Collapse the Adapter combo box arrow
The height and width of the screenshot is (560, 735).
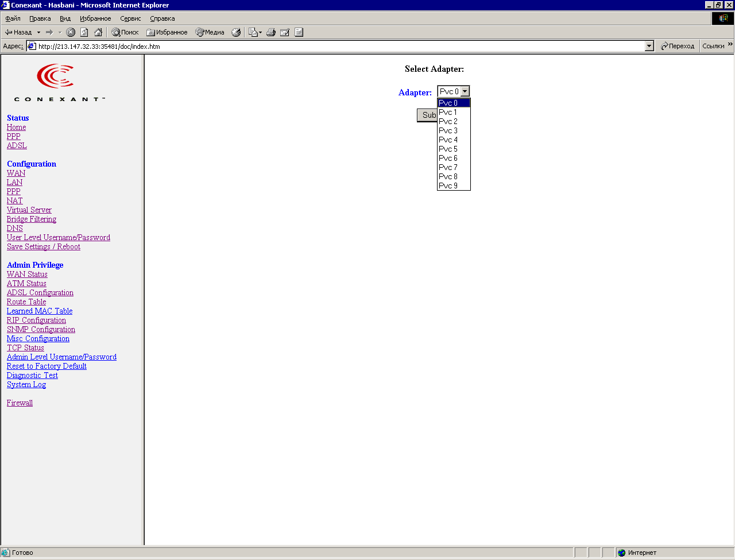tap(465, 91)
